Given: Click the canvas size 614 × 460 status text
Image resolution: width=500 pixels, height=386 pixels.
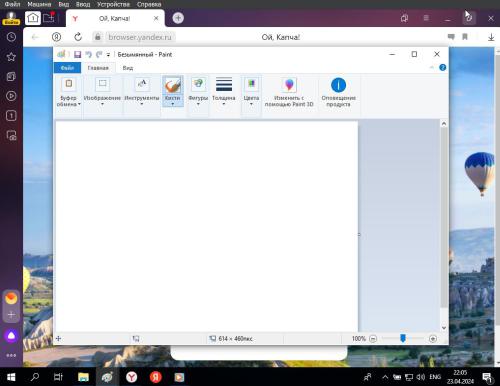Looking at the screenshot, I should click(235, 339).
